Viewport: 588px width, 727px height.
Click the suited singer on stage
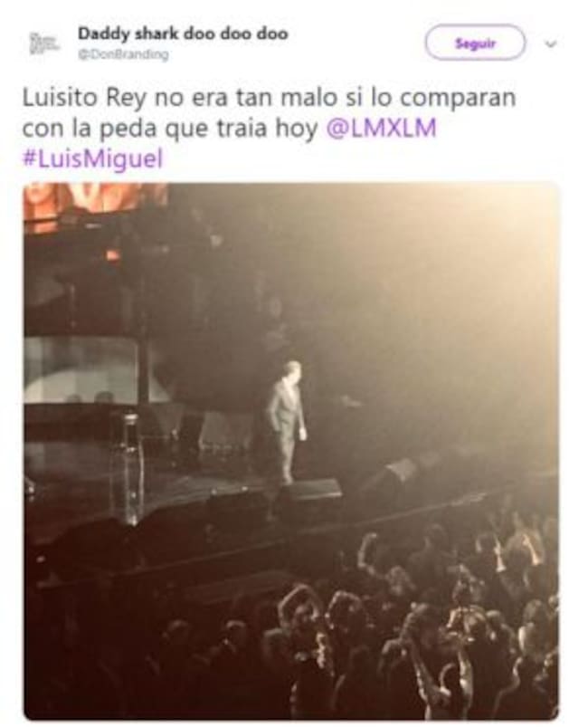(x=287, y=422)
